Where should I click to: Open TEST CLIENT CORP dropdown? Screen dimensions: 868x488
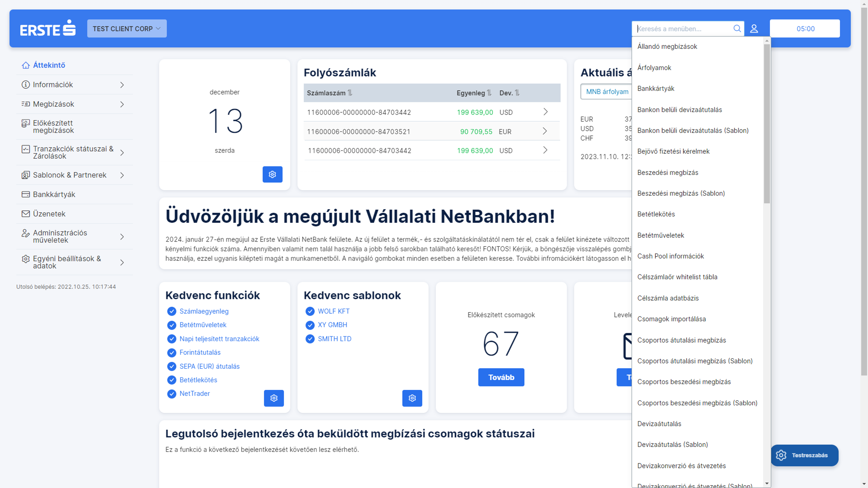coord(127,29)
